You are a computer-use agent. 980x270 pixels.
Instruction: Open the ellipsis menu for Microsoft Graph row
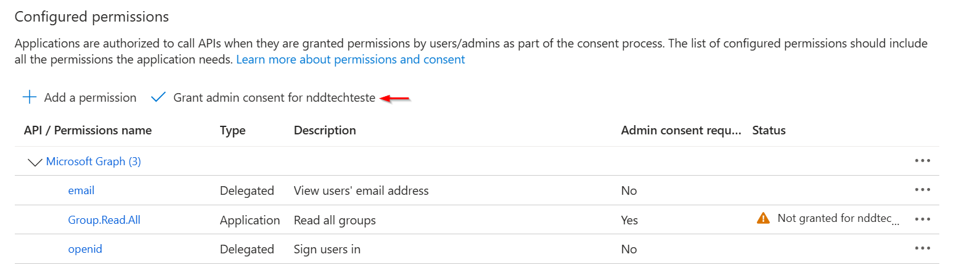(x=922, y=161)
